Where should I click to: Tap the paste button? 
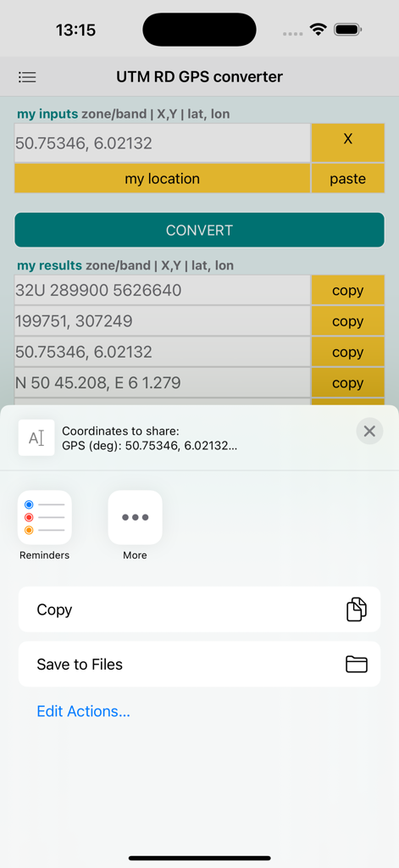click(347, 179)
